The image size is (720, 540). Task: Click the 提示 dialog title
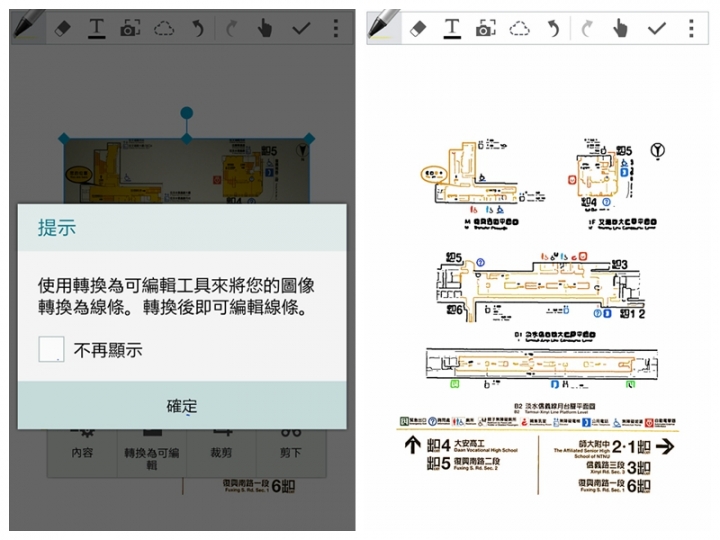(x=57, y=227)
